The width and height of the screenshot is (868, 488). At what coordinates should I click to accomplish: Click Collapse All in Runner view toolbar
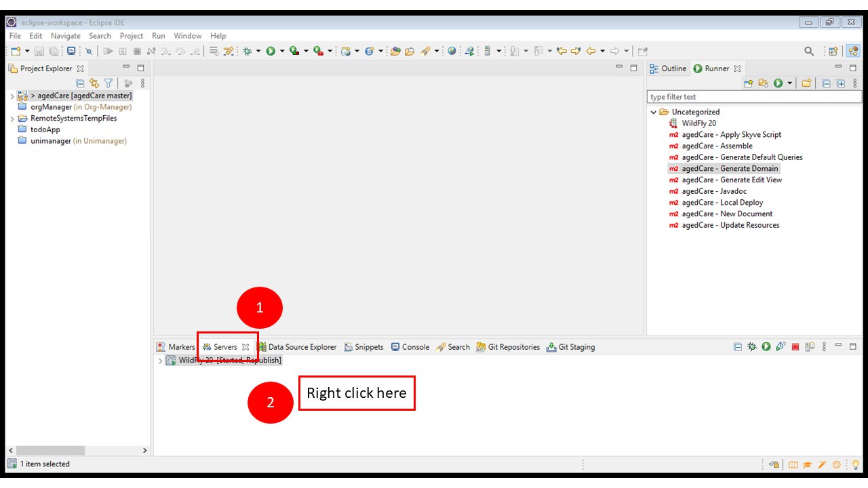pos(826,83)
